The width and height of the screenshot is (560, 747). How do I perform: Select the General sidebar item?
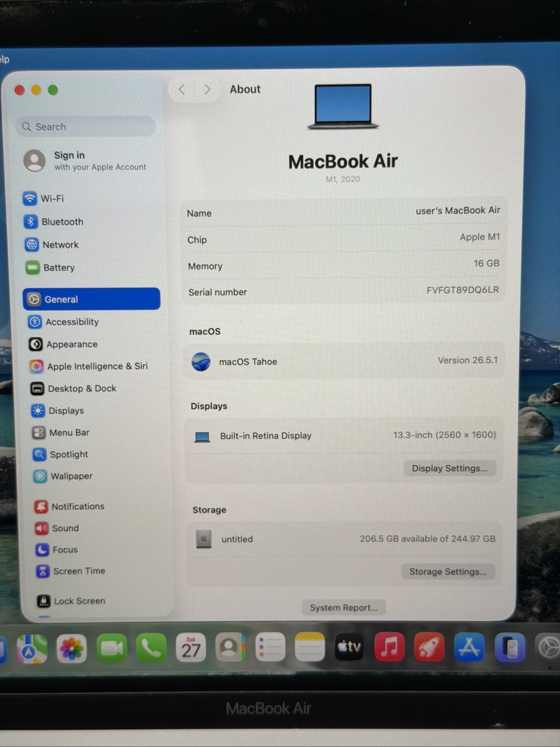[x=92, y=299]
